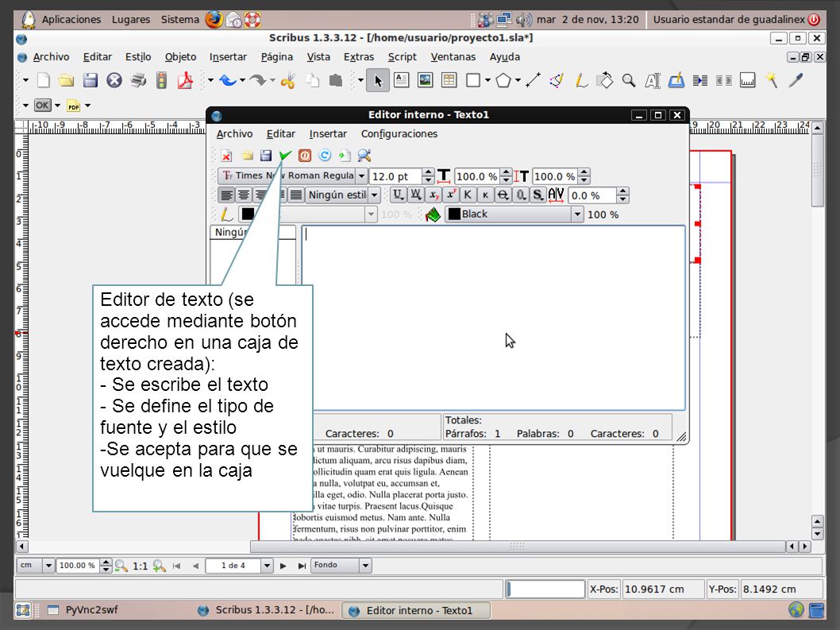Viewport: 840px width, 630px height.
Task: Toggle Superscript formatting
Action: pyautogui.click(x=450, y=195)
